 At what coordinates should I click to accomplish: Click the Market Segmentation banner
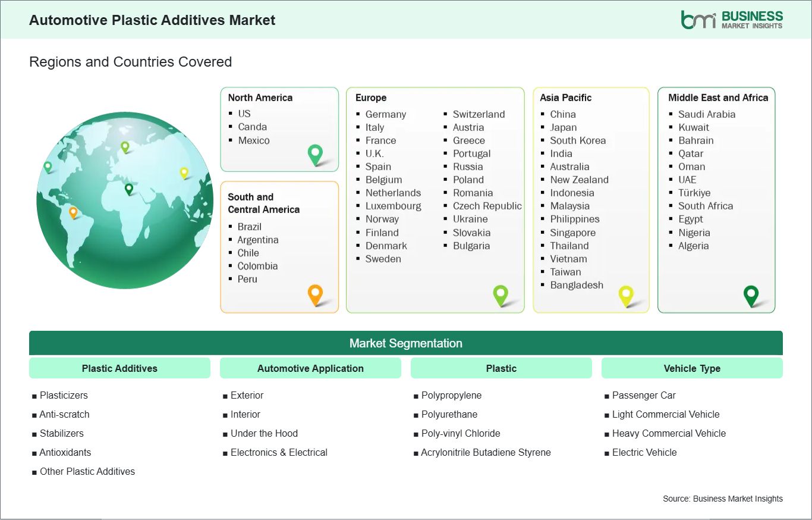click(405, 343)
